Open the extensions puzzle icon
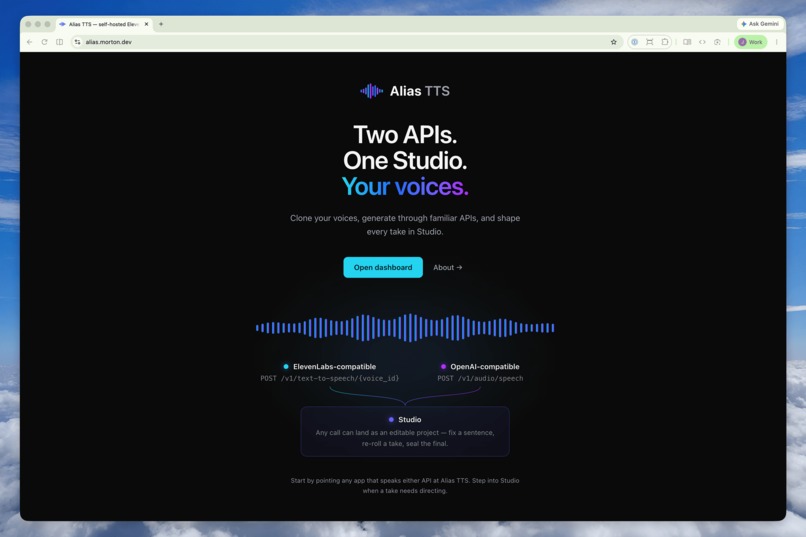The height and width of the screenshot is (537, 806). (x=665, y=42)
